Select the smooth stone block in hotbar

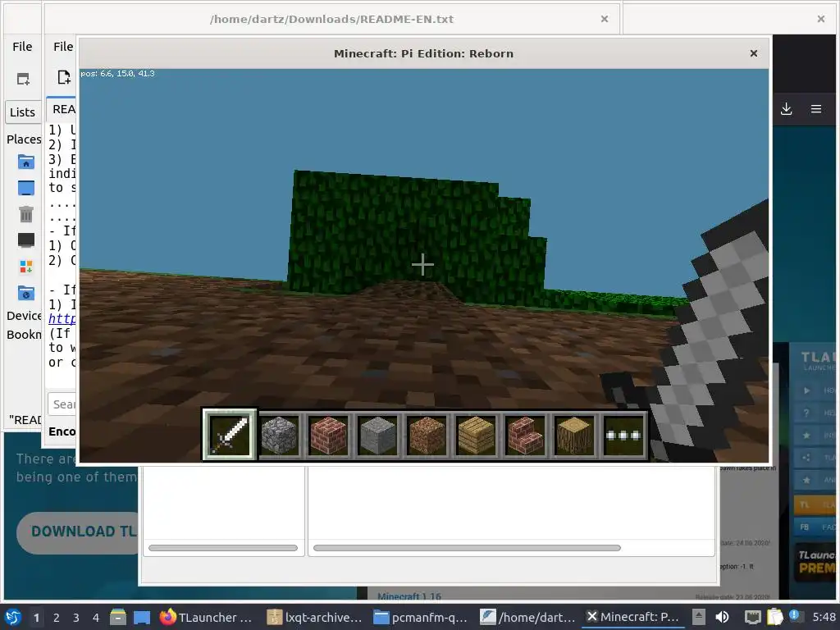click(377, 435)
